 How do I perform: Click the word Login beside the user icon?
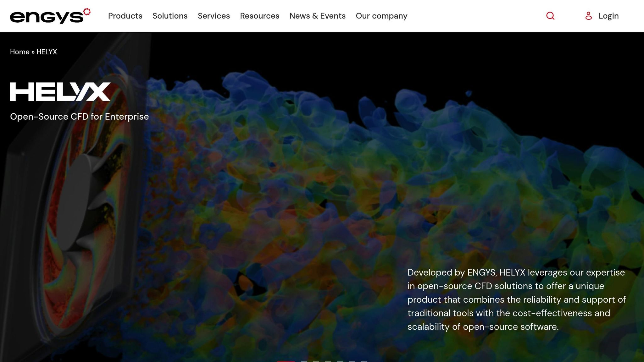tap(608, 16)
